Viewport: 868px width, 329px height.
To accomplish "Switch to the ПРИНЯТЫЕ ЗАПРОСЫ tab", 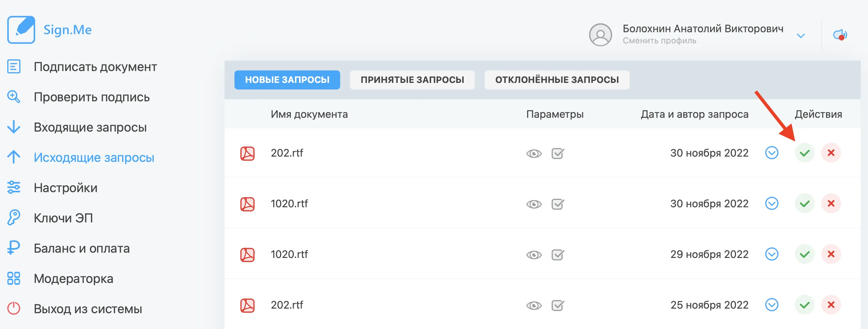I will (412, 80).
